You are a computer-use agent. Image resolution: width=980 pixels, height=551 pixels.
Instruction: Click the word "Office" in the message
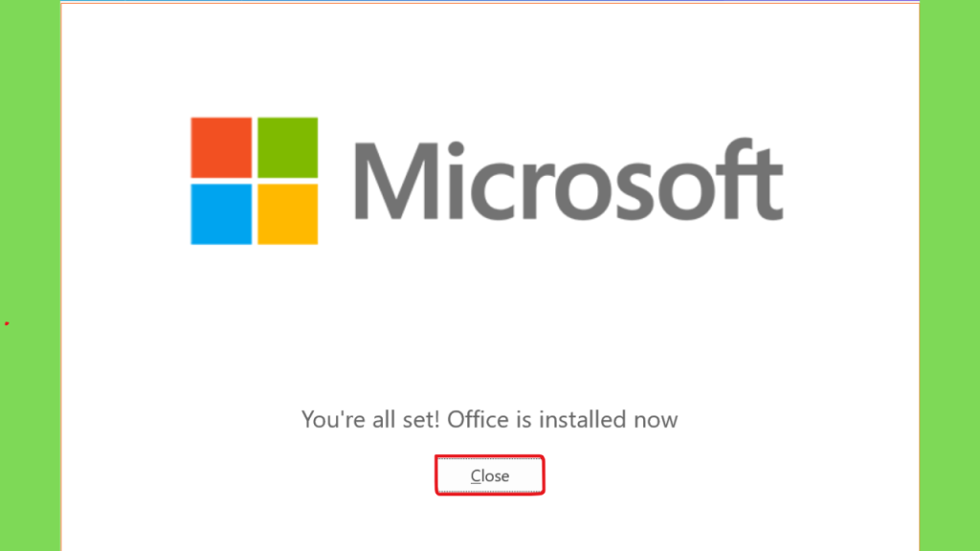point(479,419)
